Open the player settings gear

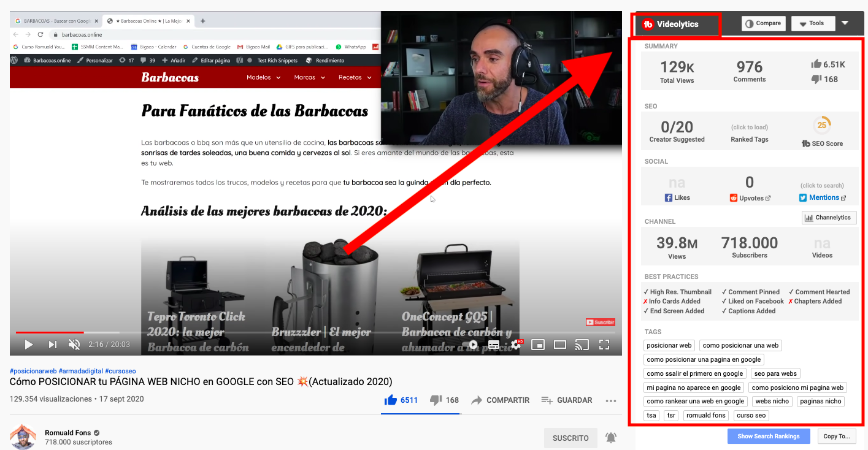point(516,345)
